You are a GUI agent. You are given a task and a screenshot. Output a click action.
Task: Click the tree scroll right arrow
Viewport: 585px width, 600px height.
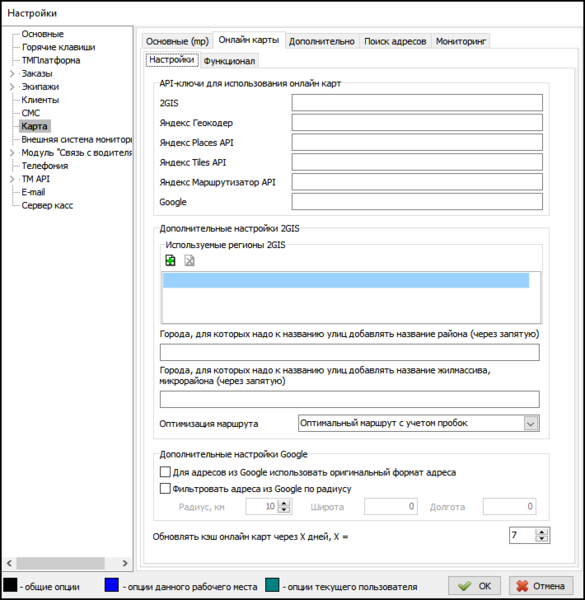(125, 563)
